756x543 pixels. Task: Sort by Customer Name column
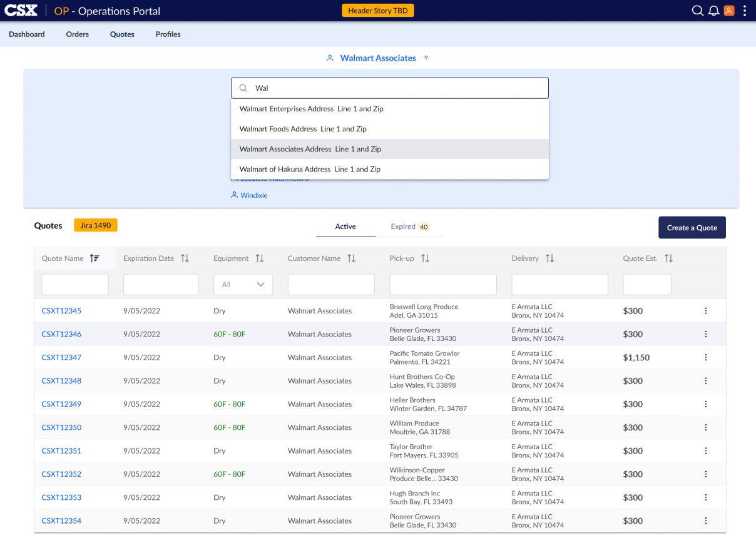[352, 258]
